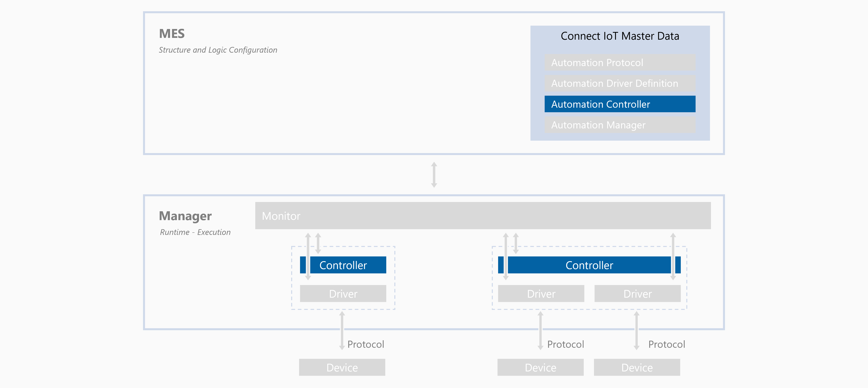Click the Driver box under the narrow Controller

[343, 294]
